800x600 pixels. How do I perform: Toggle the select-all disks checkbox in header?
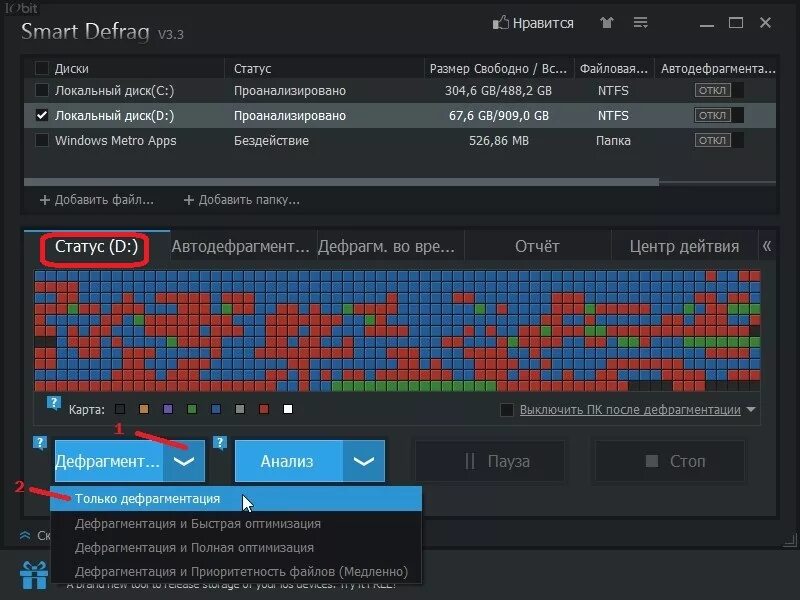(x=42, y=68)
